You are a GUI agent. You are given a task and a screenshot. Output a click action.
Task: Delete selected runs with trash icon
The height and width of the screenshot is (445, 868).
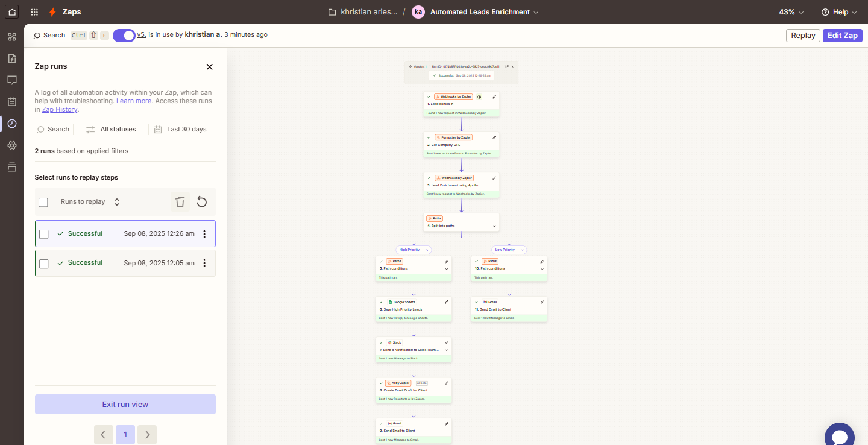[x=180, y=202]
